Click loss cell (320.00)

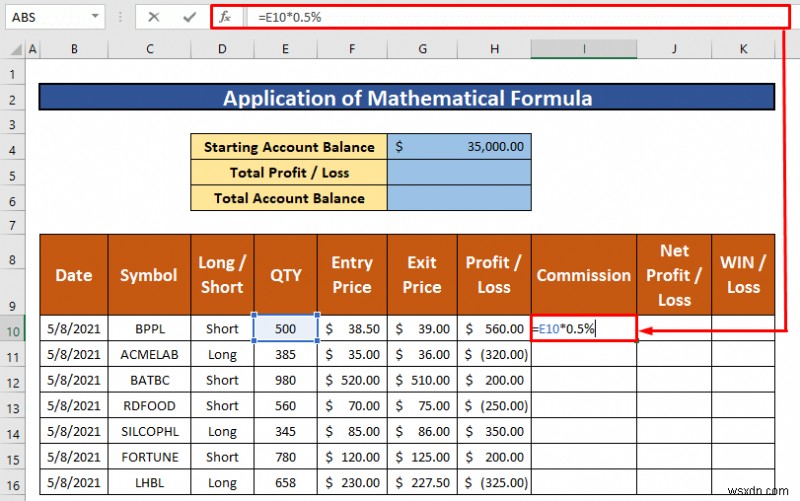494,354
